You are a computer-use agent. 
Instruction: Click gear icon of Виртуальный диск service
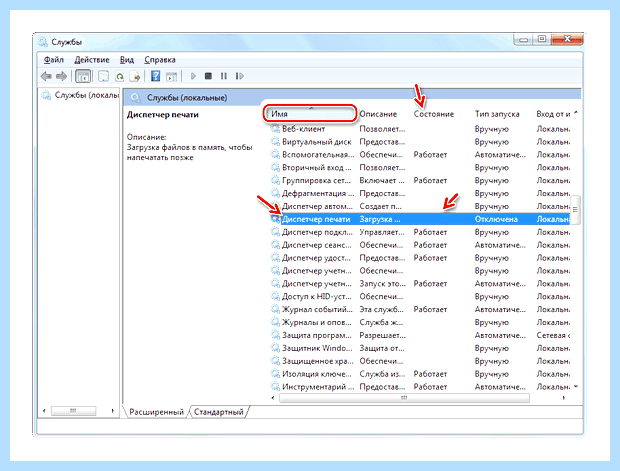pyautogui.click(x=275, y=142)
